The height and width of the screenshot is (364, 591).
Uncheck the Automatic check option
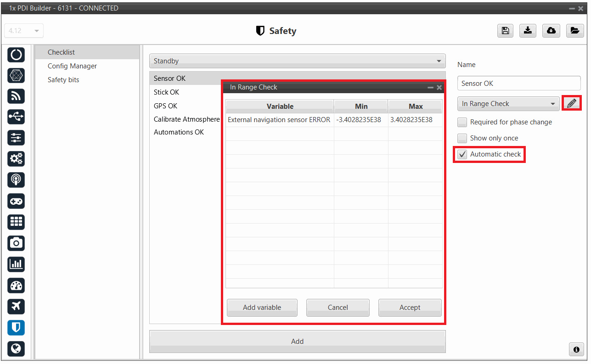pos(462,154)
